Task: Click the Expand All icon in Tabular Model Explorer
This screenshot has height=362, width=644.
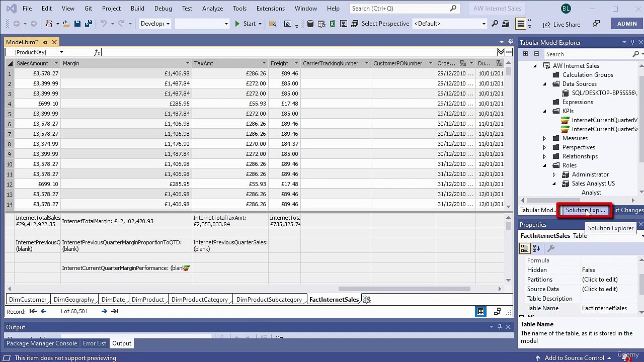Action: pyautogui.click(x=525, y=54)
